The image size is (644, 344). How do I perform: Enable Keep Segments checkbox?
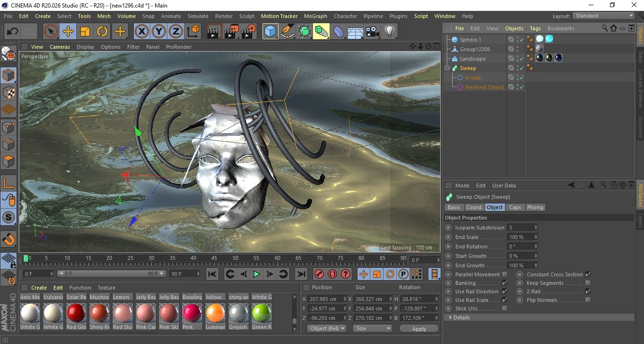588,283
